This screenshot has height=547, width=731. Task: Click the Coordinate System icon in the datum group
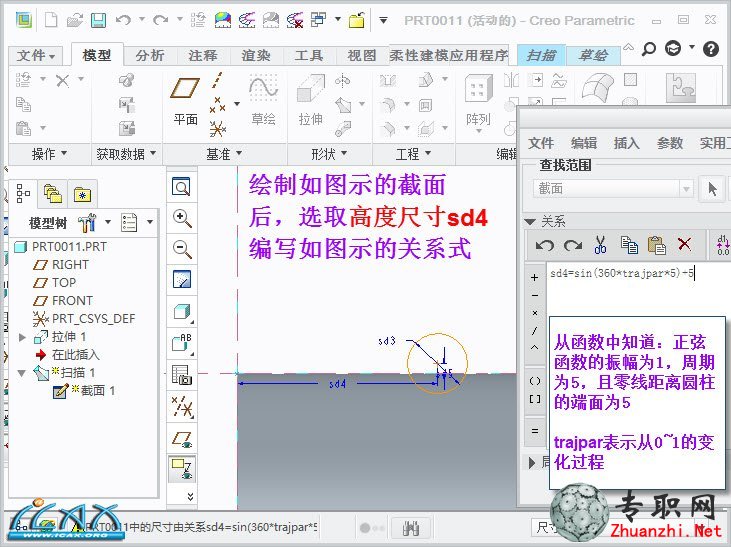point(218,128)
